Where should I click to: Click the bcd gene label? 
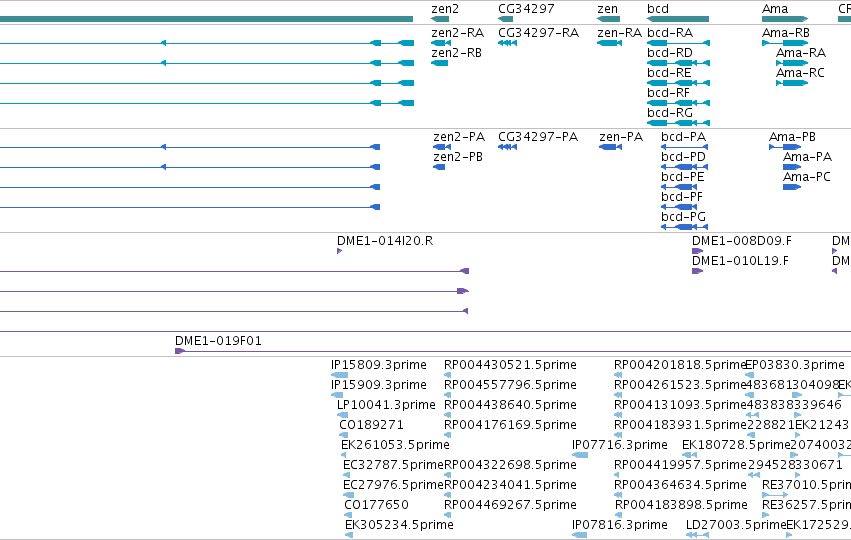point(657,9)
